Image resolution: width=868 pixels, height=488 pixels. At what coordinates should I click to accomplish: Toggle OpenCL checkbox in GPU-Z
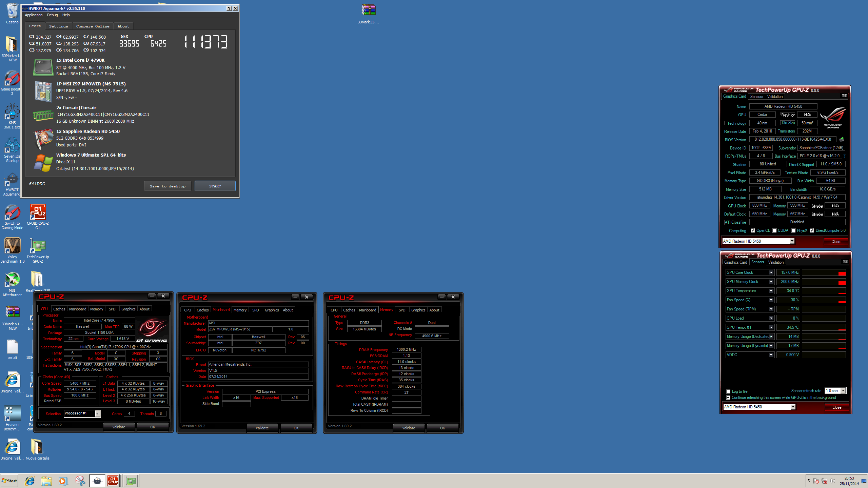[753, 230]
